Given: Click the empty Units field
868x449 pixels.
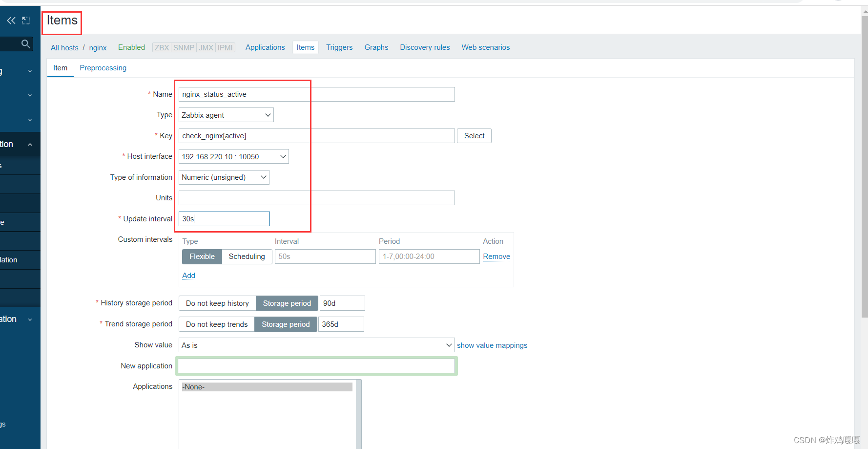Looking at the screenshot, I should [x=317, y=198].
